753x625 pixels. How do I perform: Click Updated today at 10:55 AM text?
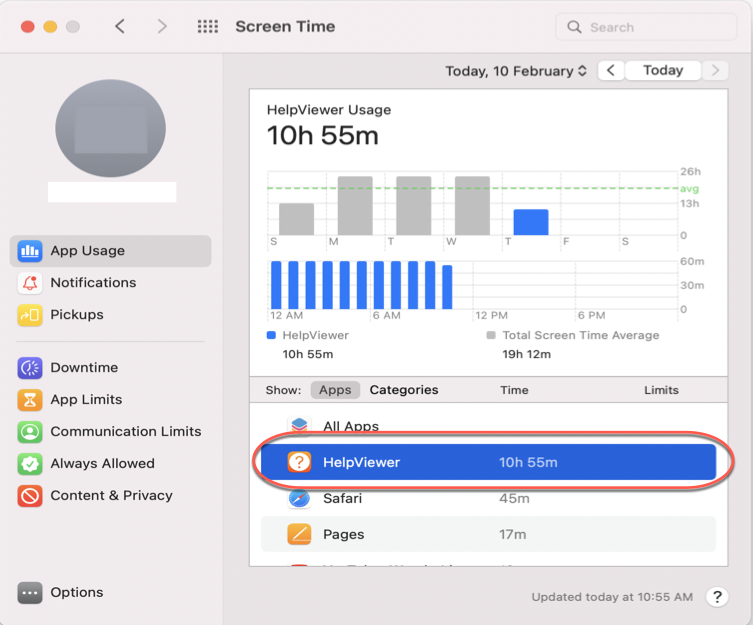[x=612, y=597]
